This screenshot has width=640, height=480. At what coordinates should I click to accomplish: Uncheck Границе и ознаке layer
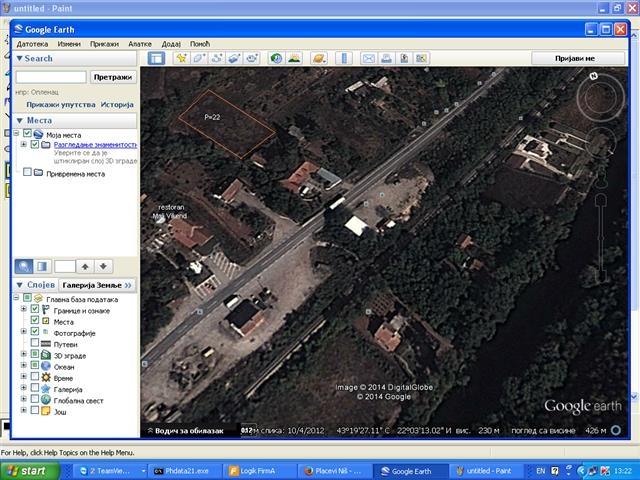click(x=35, y=309)
